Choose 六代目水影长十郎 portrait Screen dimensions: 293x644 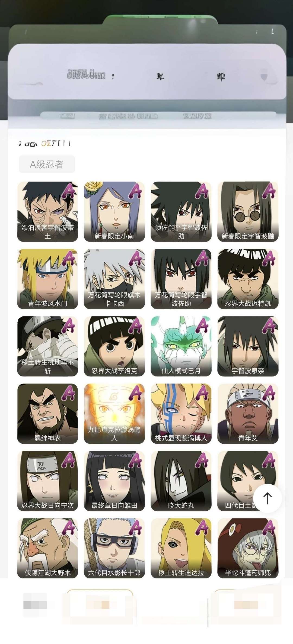pos(114,548)
